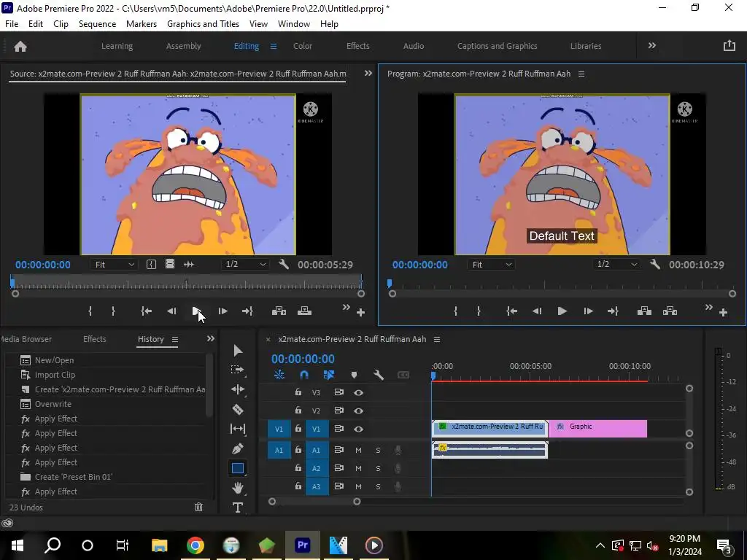Select the Razor tool
This screenshot has width=747, height=560.
tap(238, 409)
